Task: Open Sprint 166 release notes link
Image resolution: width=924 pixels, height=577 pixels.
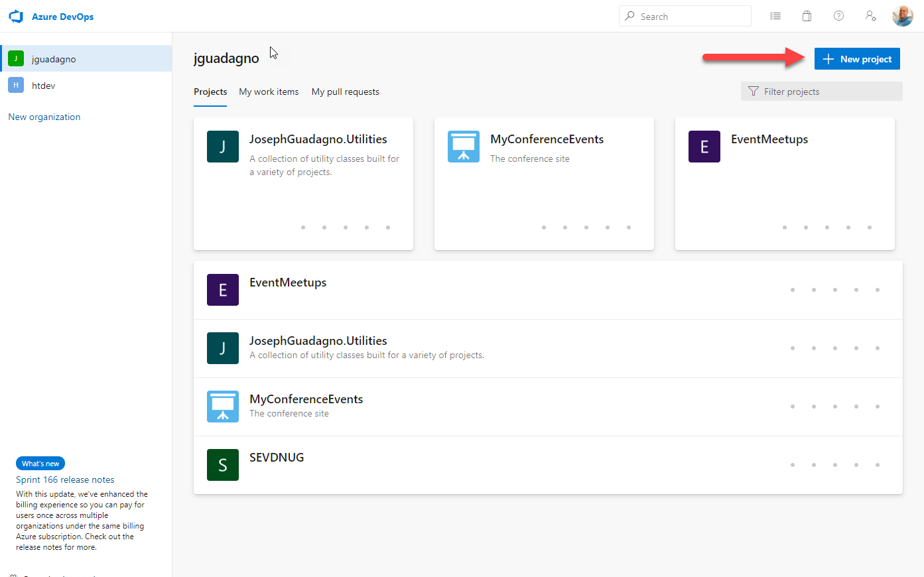Action: (x=65, y=480)
